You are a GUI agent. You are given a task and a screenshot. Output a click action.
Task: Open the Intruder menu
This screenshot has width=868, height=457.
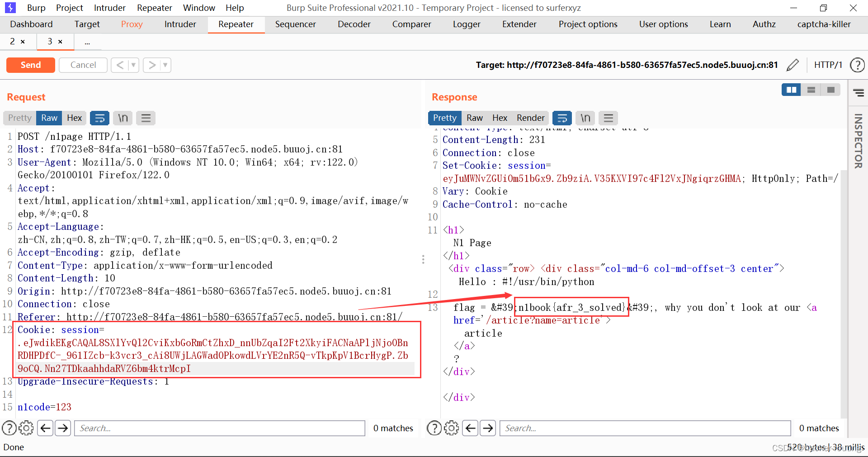pyautogui.click(x=110, y=8)
